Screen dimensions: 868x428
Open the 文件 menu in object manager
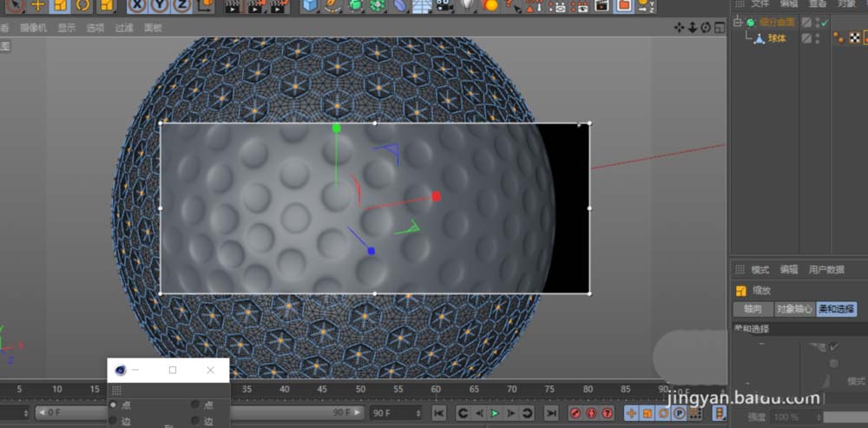759,4
